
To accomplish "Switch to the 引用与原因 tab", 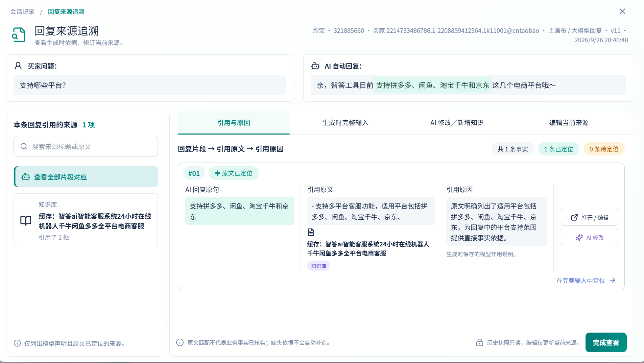I will point(234,123).
